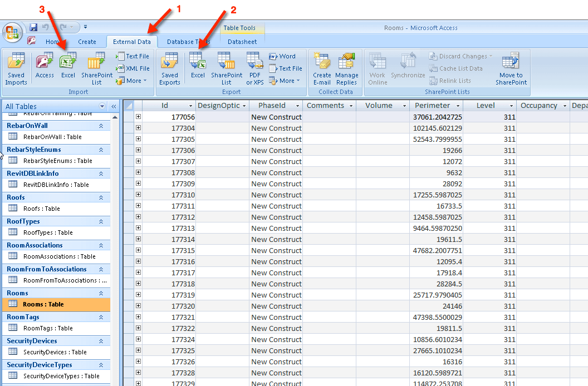Viewport: 588px width, 386px height.
Task: Export as PDF or XPS
Action: 255,68
